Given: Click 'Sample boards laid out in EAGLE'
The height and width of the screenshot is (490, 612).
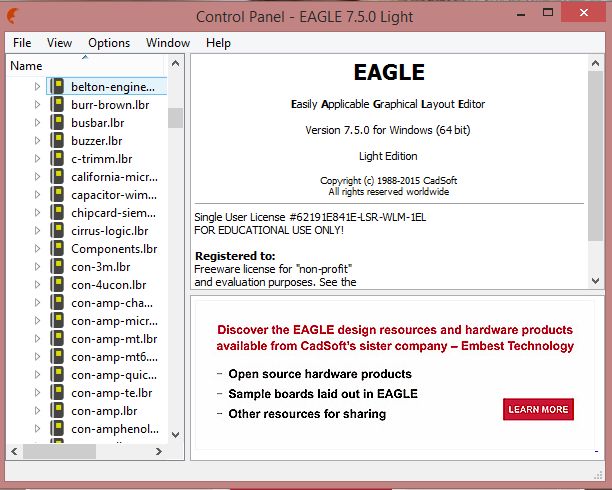Looking at the screenshot, I should [323, 394].
